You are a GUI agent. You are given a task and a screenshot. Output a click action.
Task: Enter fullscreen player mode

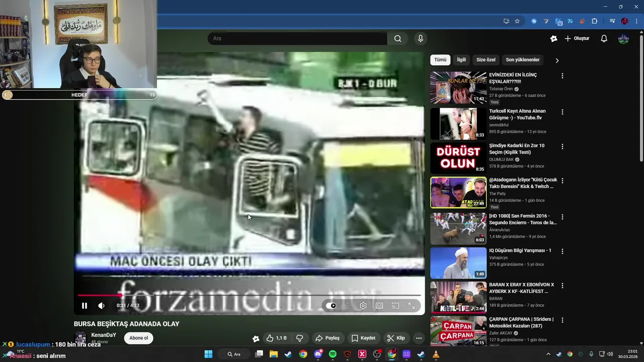(412, 306)
